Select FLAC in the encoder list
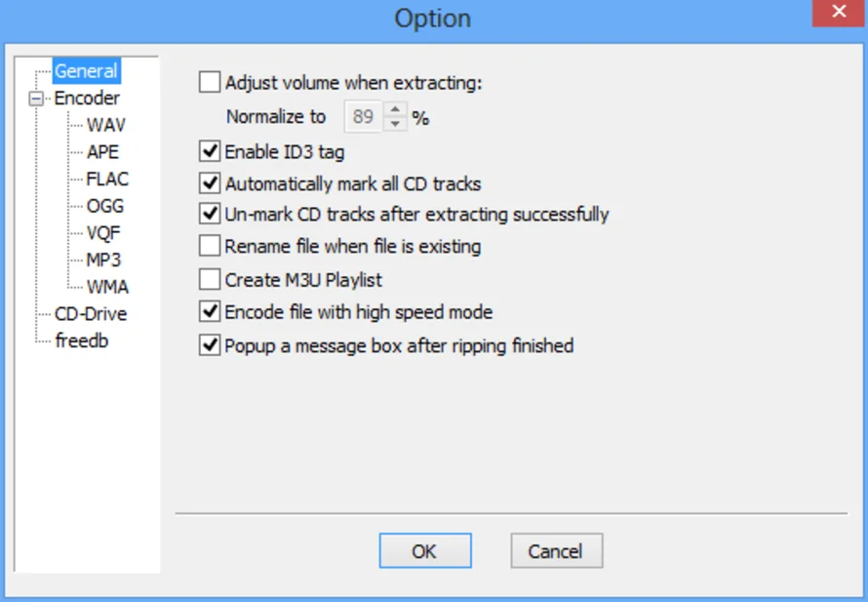 107,179
